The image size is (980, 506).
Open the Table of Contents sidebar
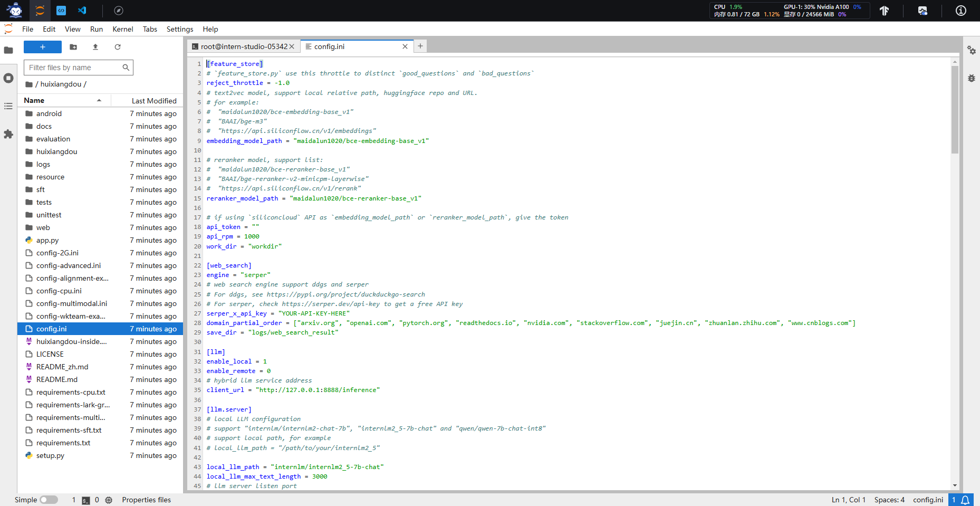point(8,106)
